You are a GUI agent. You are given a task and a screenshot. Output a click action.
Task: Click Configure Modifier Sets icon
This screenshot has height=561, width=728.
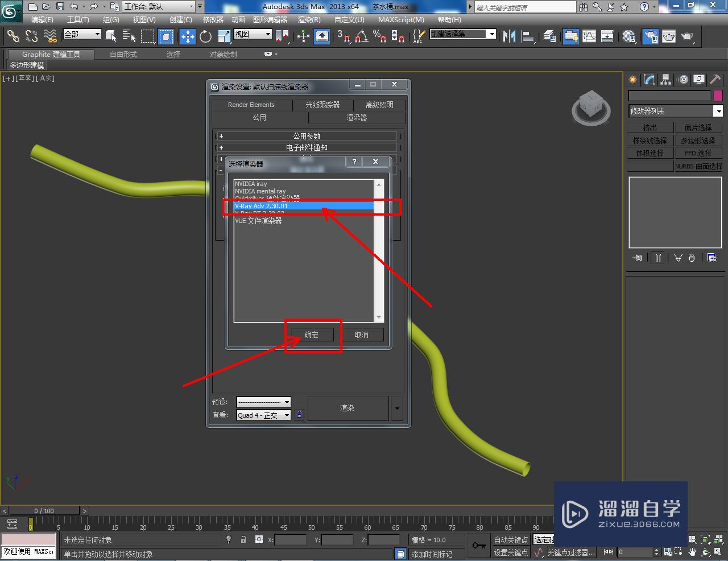[712, 258]
